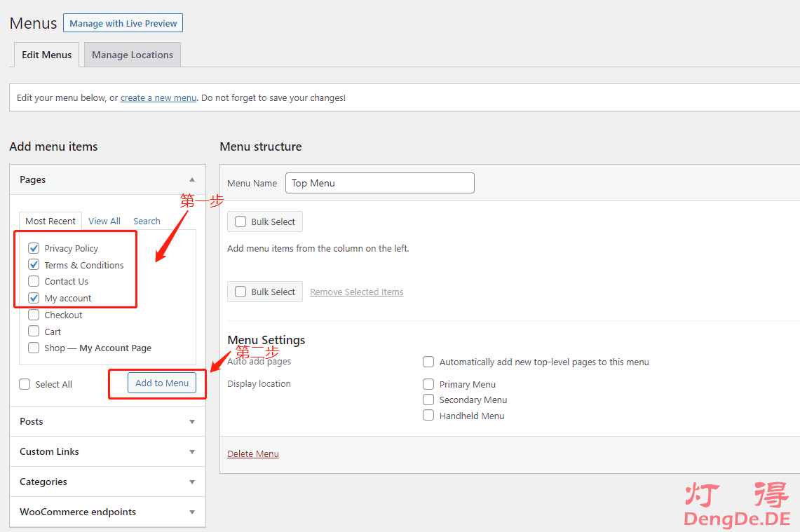Check the Primary Menu display location

point(428,384)
